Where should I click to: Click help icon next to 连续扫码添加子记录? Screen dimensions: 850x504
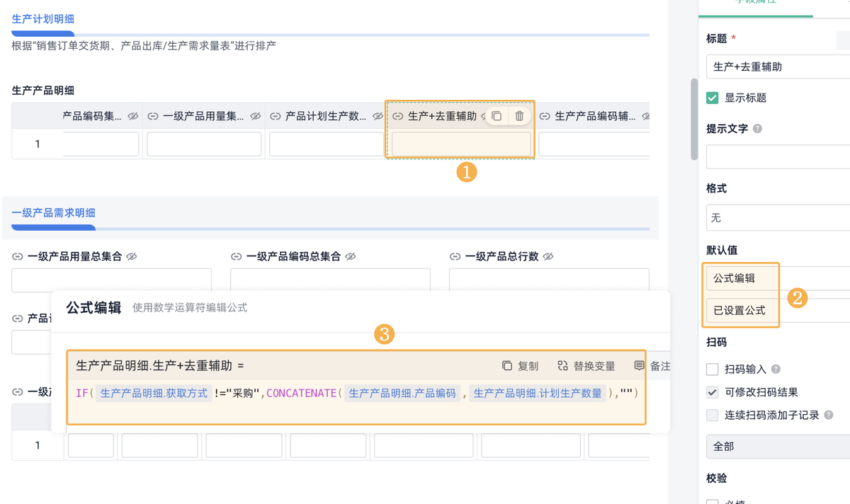[829, 415]
